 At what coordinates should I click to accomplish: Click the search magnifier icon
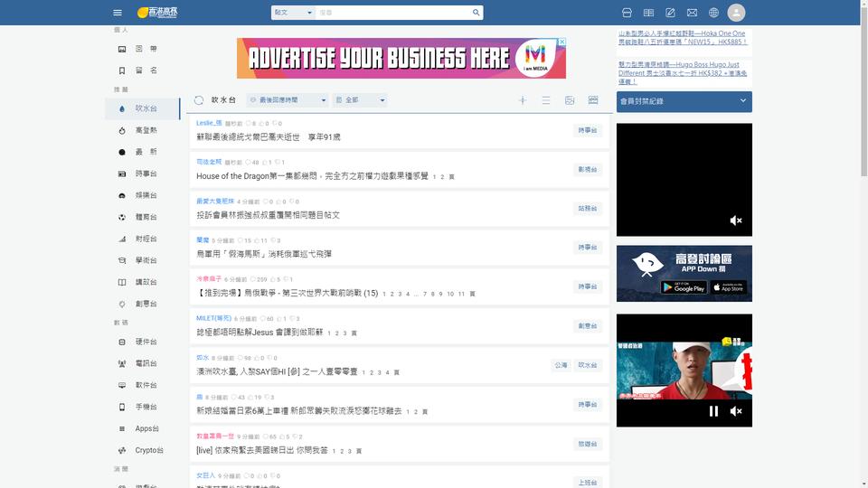[476, 12]
